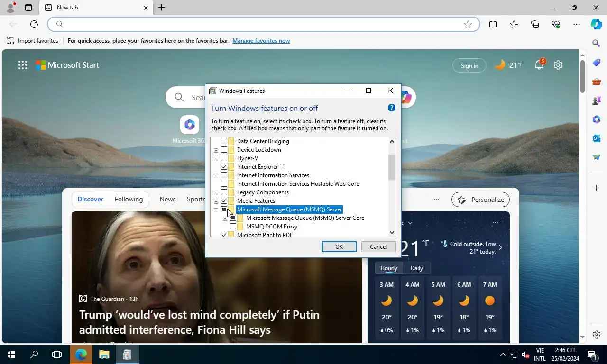This screenshot has width=607, height=364.
Task: Open sidebar Games chess icon
Action: click(597, 100)
